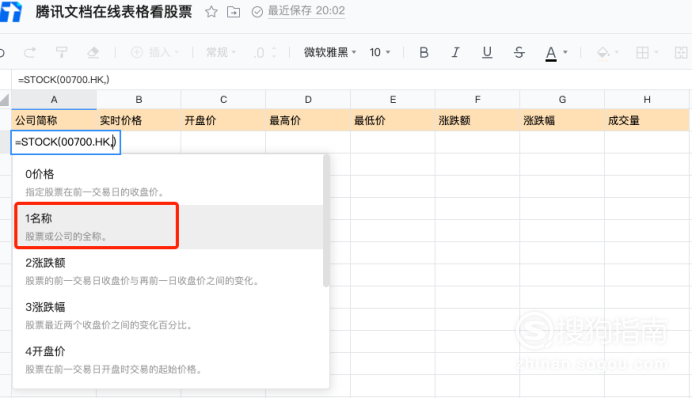Image resolution: width=692 pixels, height=398 pixels.
Task: Click the 涨跌额 header cell
Action: click(478, 120)
